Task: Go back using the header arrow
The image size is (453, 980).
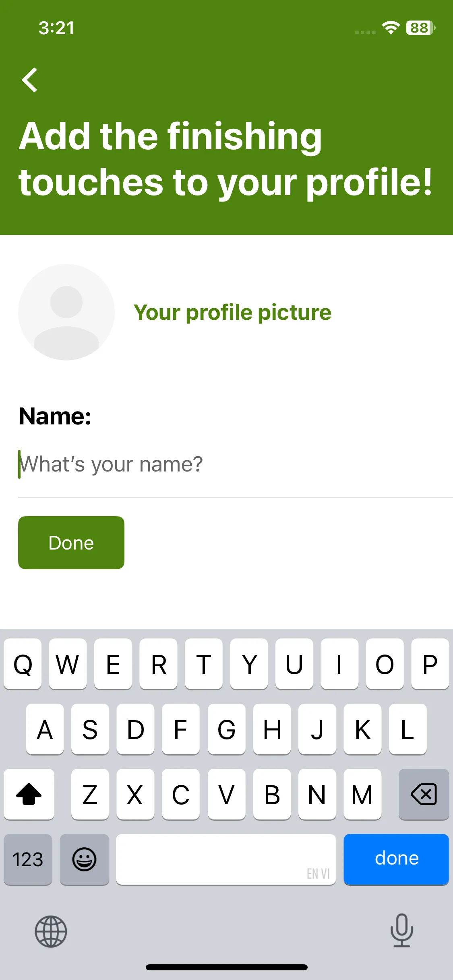Action: (x=29, y=80)
